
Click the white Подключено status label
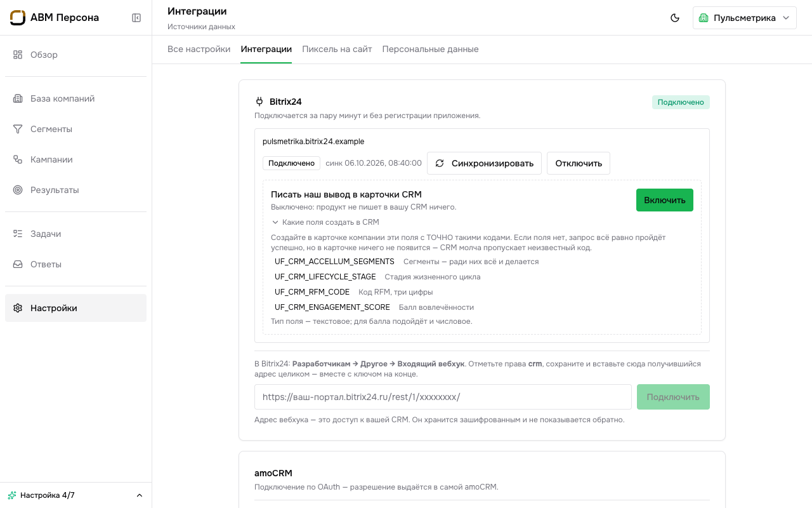click(x=291, y=163)
